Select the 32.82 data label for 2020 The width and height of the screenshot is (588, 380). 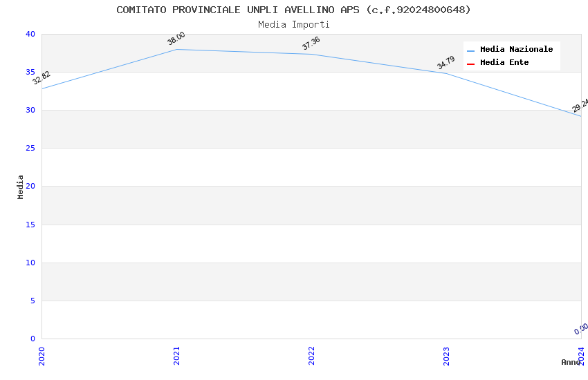click(42, 78)
